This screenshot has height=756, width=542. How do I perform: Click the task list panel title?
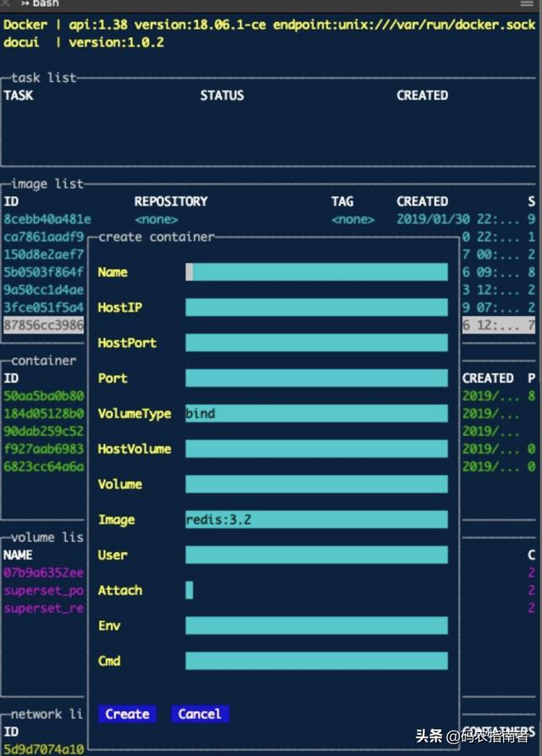point(44,78)
